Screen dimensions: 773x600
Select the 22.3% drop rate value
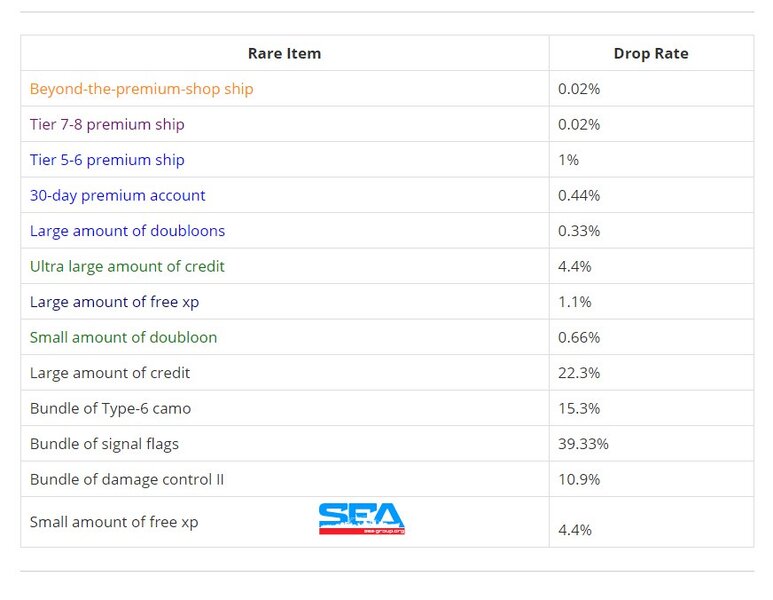[x=578, y=373]
